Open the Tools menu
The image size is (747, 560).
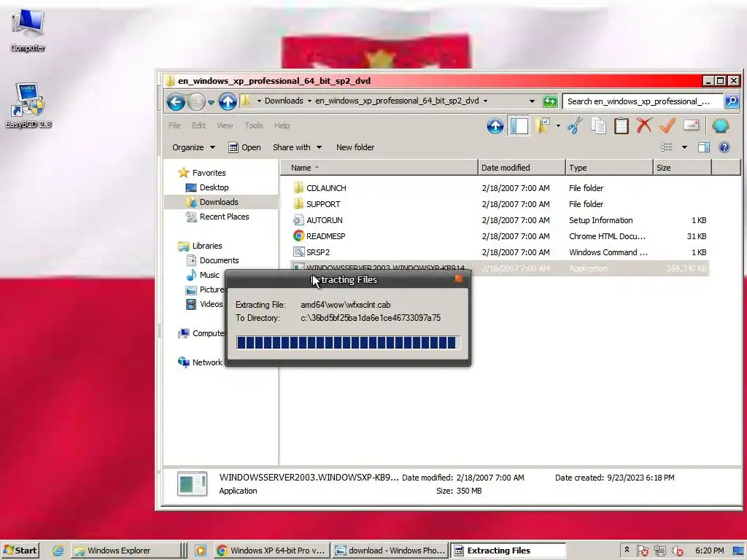[253, 125]
